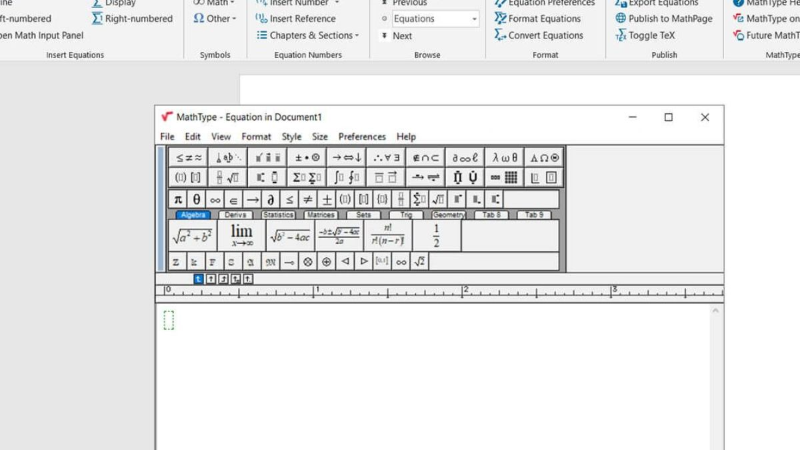Open the Format menu

pyautogui.click(x=256, y=137)
